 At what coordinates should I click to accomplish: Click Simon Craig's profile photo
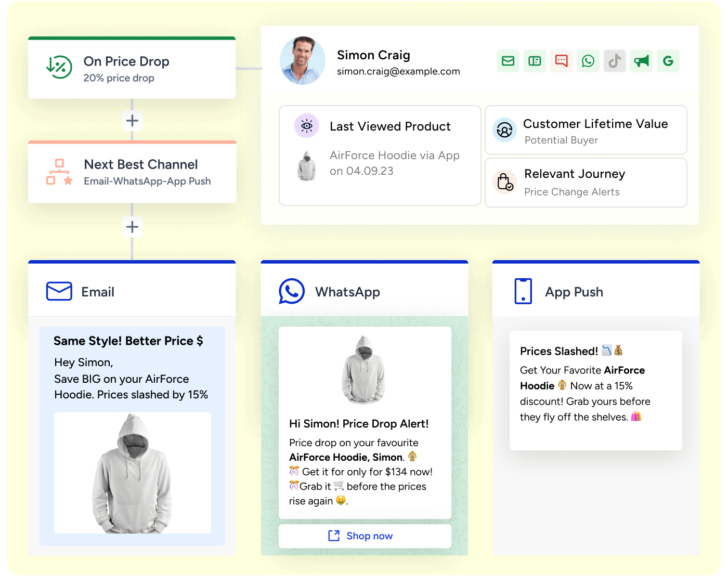coord(303,61)
